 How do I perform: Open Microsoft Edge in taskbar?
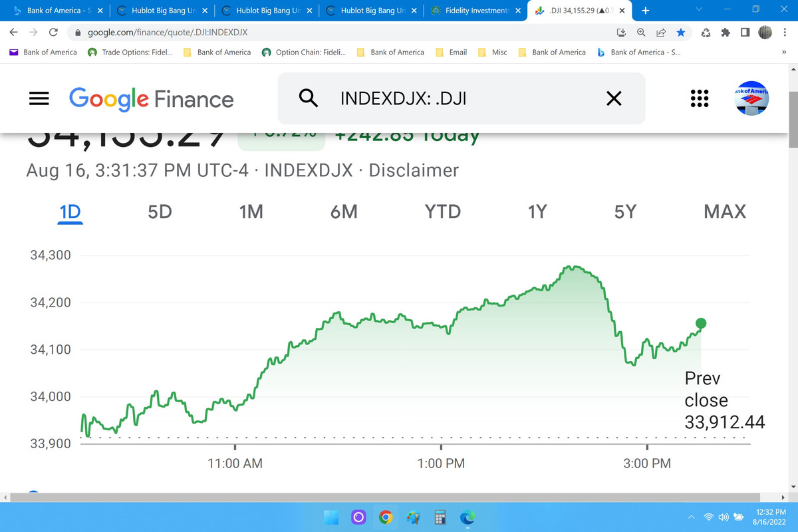pyautogui.click(x=467, y=517)
